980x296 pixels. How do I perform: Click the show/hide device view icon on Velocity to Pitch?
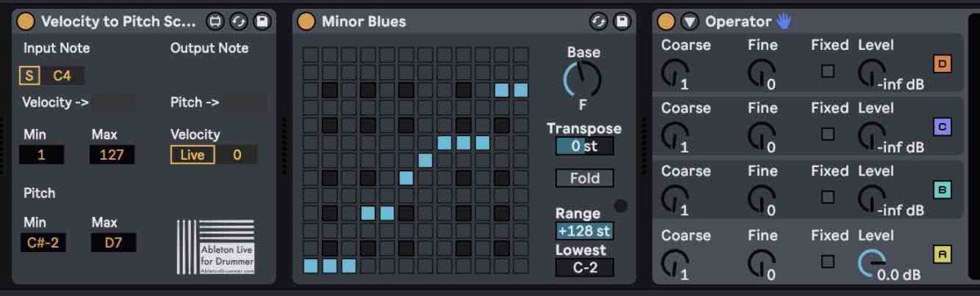(215, 21)
